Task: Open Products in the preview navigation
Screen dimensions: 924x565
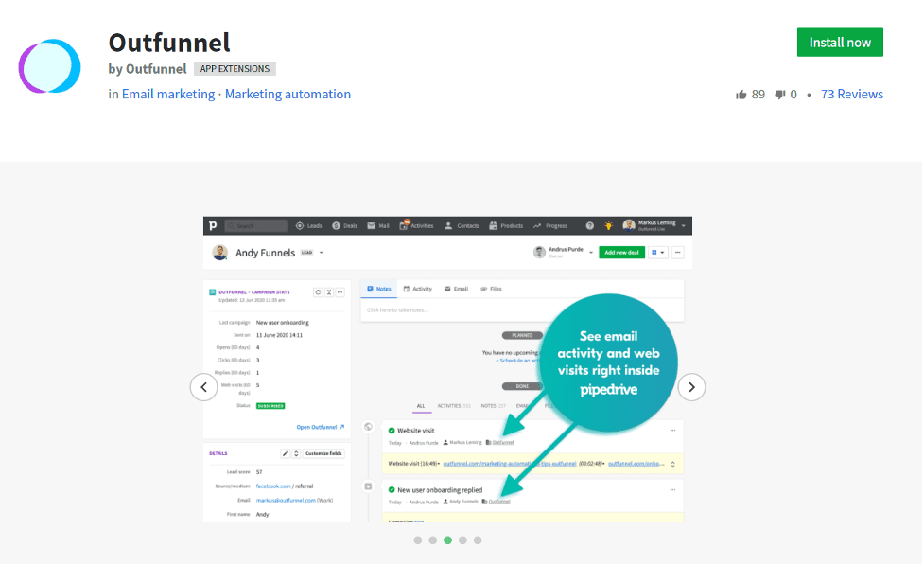Action: [x=506, y=226]
